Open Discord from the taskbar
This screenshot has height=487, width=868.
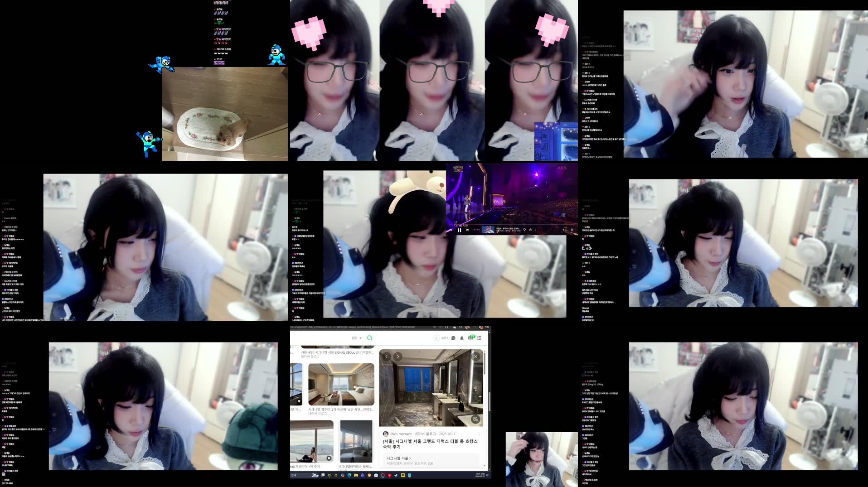point(363,475)
